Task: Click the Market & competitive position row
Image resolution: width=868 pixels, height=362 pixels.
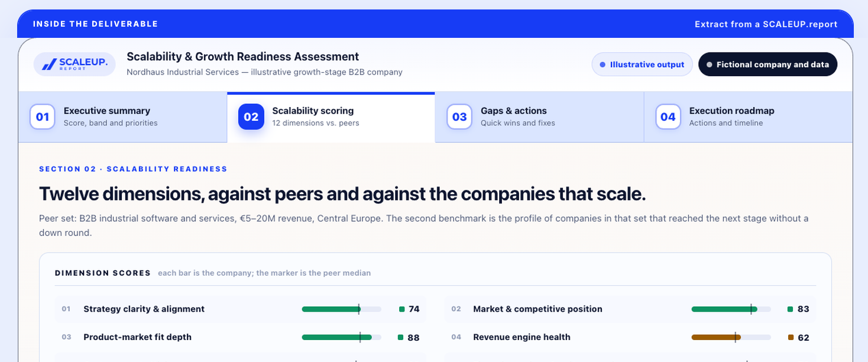Action: coord(630,309)
